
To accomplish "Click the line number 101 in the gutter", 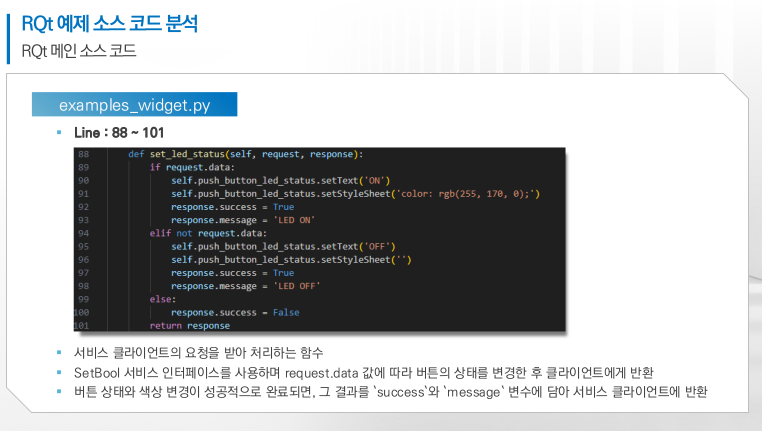I will pyautogui.click(x=82, y=326).
